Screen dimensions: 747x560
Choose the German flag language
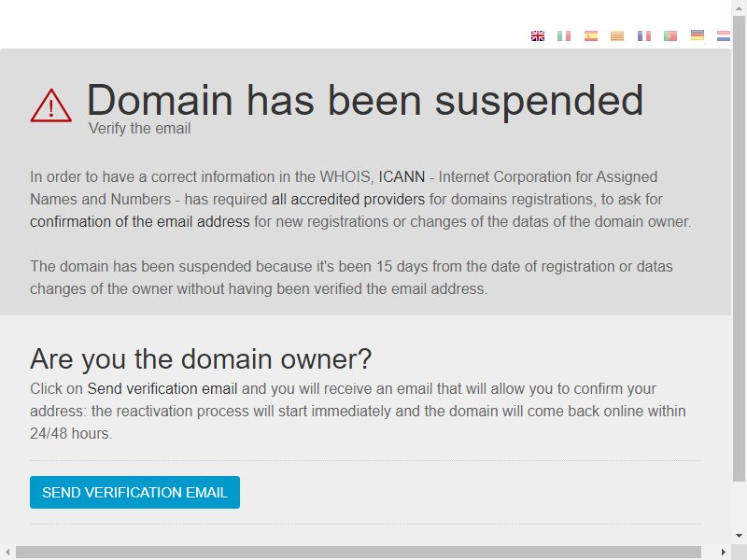(697, 35)
